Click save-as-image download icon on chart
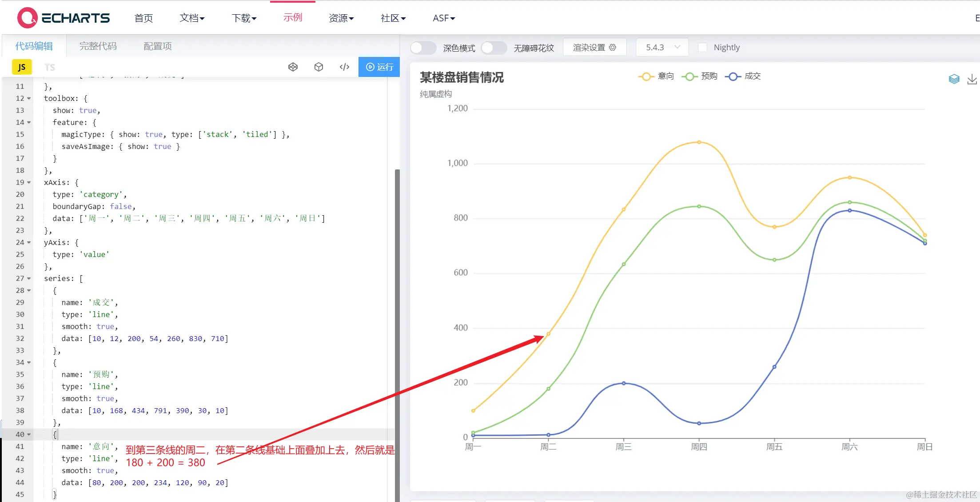980x502 pixels. click(x=972, y=79)
